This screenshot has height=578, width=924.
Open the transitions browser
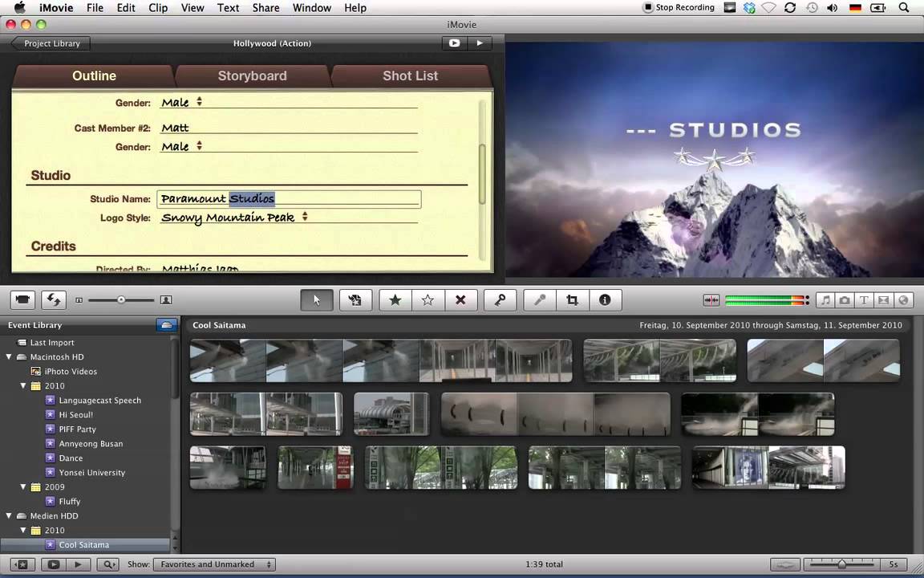coord(883,300)
